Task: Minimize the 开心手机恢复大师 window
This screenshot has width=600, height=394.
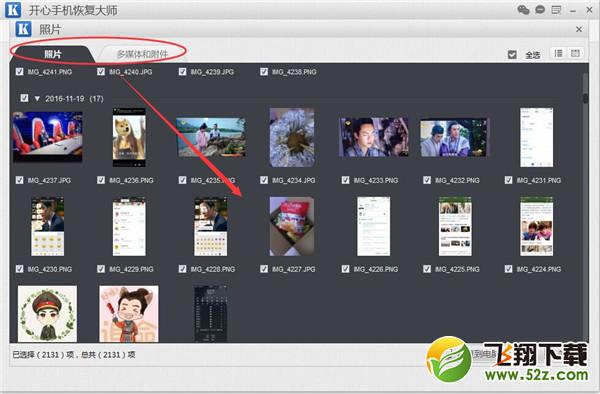Action: (x=573, y=11)
